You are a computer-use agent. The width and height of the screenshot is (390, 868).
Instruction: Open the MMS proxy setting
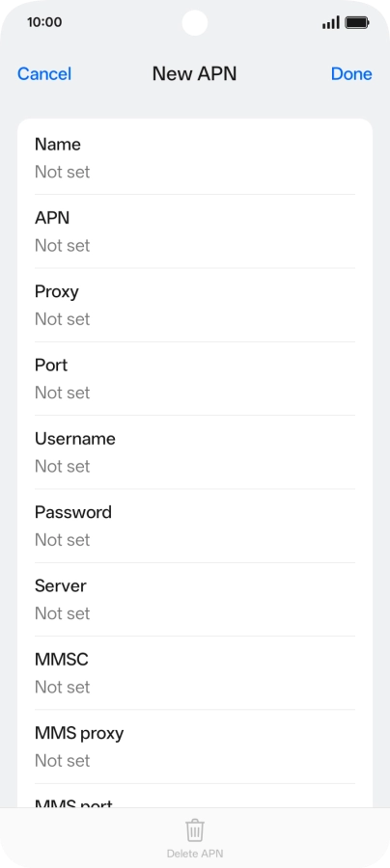[195, 746]
